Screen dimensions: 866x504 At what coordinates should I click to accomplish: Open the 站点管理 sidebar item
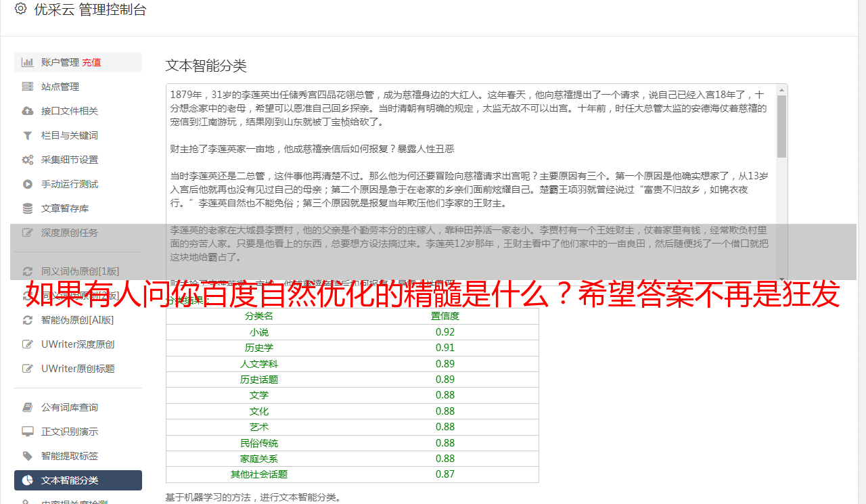click(78, 87)
